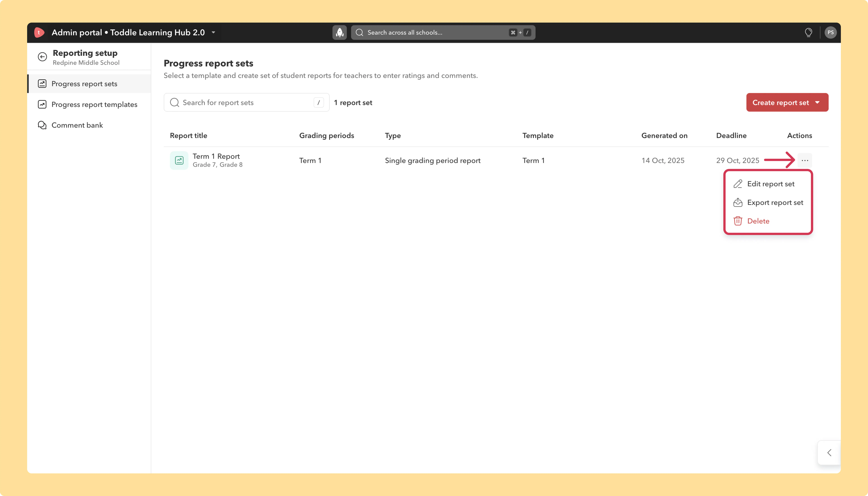Screen dimensions: 868x496
Task: Click the 'Progress report sets' page heading
Action: tap(209, 63)
